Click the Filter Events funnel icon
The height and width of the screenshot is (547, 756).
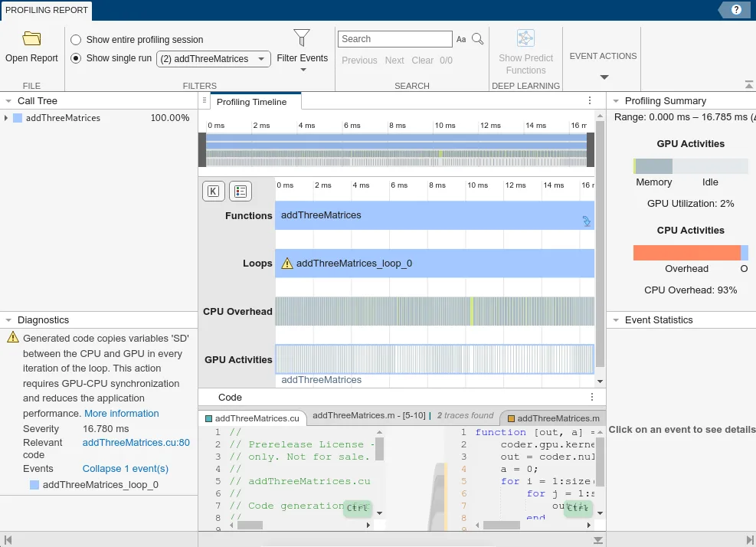tap(302, 38)
